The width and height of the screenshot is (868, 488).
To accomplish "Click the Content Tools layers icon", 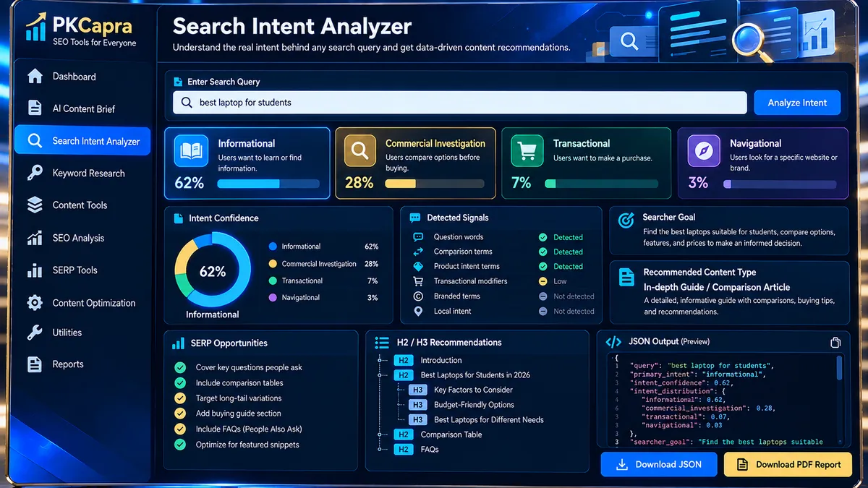I will pos(35,205).
